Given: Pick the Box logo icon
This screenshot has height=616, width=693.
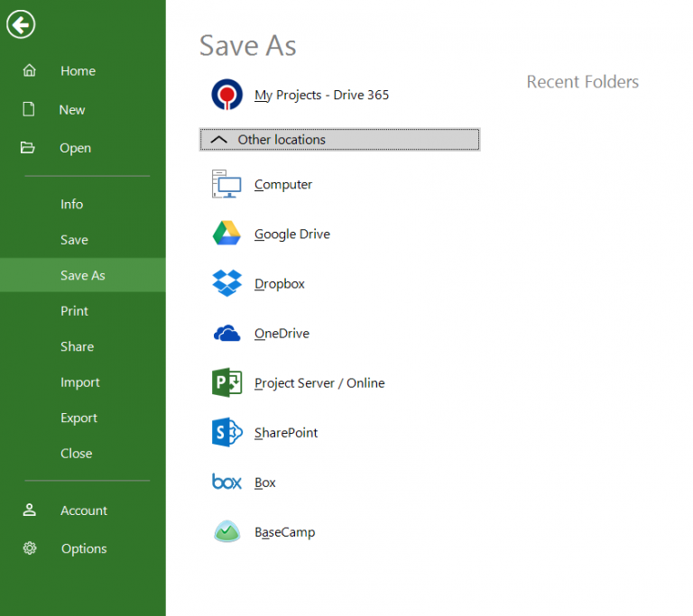Looking at the screenshot, I should tap(226, 483).
